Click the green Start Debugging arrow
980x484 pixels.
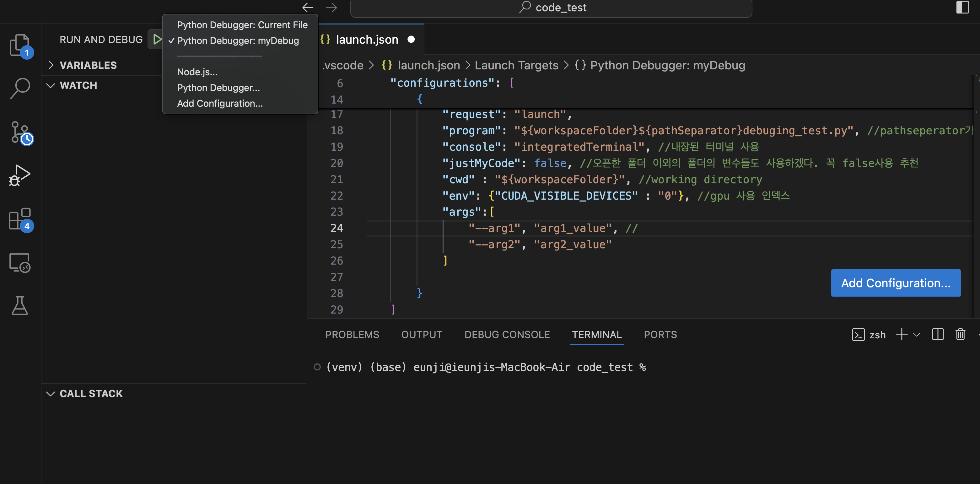click(x=156, y=39)
